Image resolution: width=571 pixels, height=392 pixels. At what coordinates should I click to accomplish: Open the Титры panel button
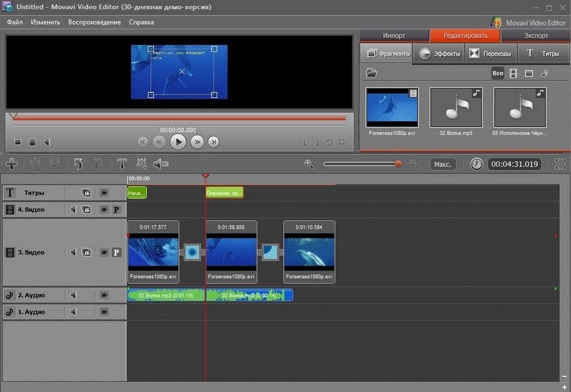pos(543,54)
